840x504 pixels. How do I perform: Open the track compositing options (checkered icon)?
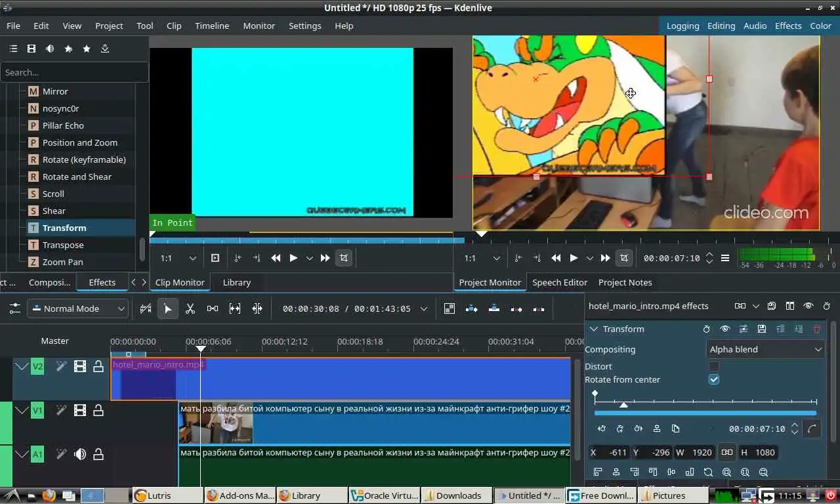coord(450,308)
